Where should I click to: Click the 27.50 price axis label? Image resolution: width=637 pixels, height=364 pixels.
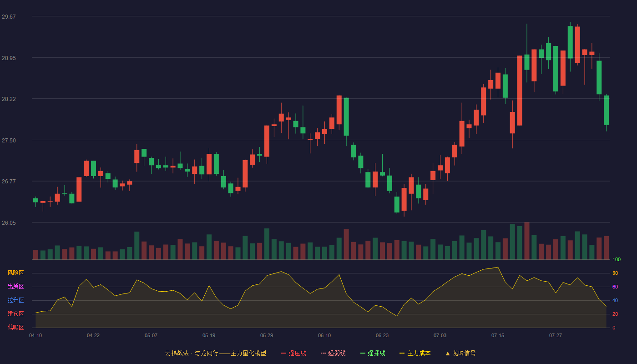click(9, 141)
